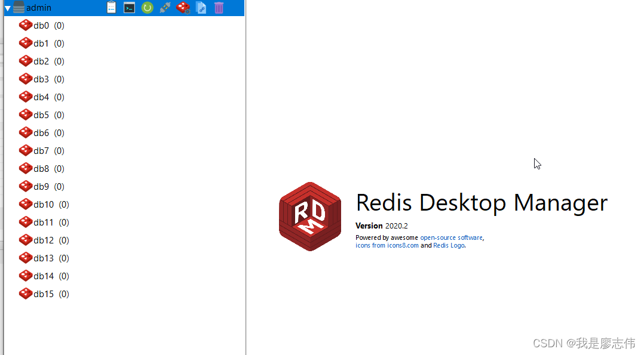The image size is (644, 355).
Task: Click the Redis icon next to db2
Action: [26, 61]
